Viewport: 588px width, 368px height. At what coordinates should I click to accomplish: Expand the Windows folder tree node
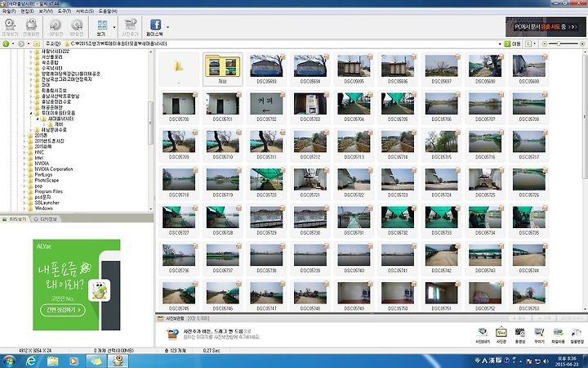click(x=24, y=209)
